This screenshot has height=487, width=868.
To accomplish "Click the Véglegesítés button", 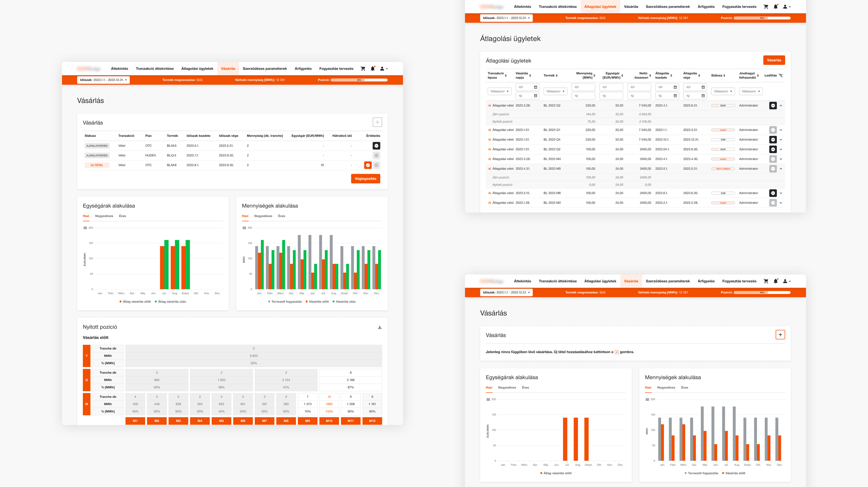I will pyautogui.click(x=365, y=179).
